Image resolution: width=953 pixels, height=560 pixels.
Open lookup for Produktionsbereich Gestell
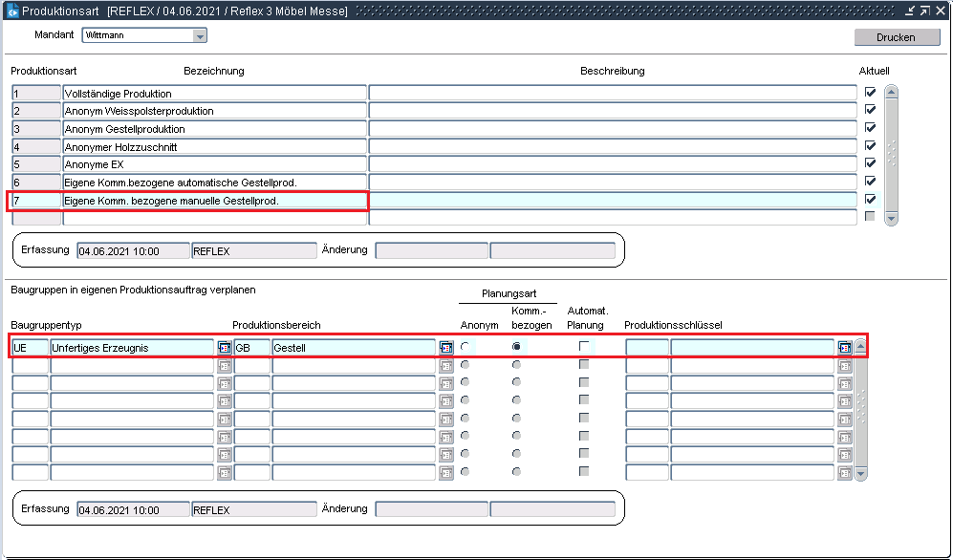446,348
